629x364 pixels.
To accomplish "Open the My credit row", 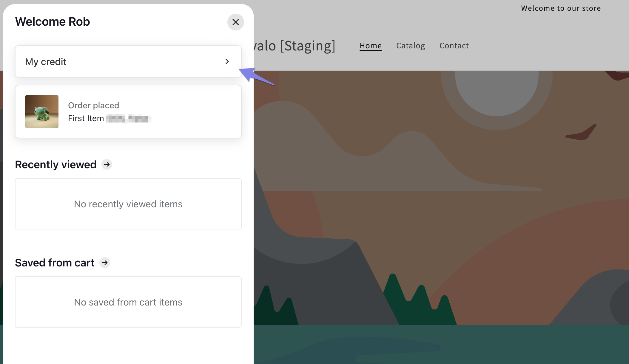I will pos(119,61).
